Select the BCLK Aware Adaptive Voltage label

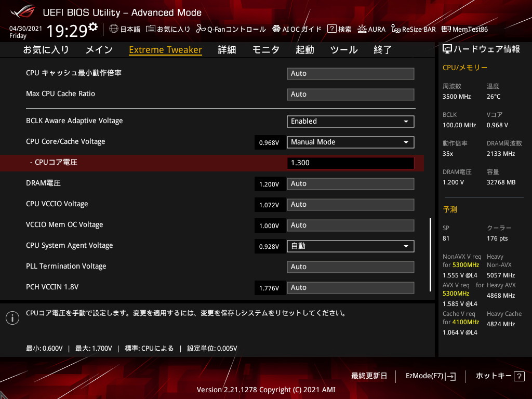tap(74, 121)
